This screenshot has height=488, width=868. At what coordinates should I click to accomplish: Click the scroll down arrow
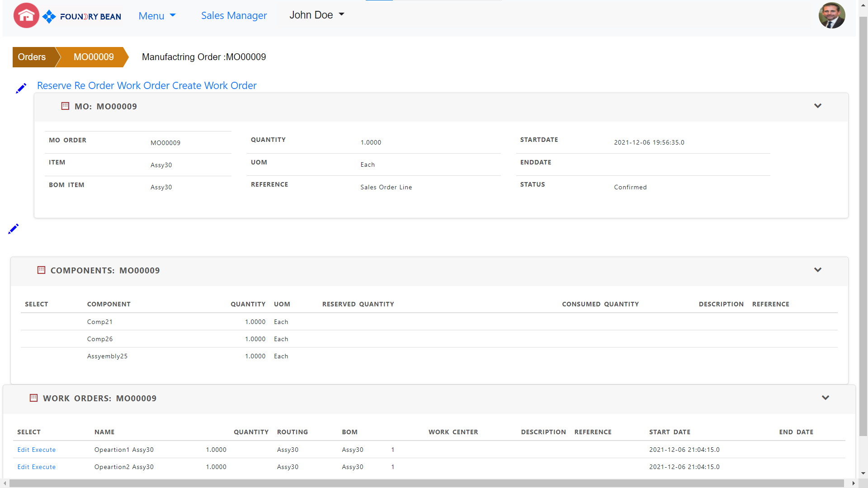click(x=863, y=474)
